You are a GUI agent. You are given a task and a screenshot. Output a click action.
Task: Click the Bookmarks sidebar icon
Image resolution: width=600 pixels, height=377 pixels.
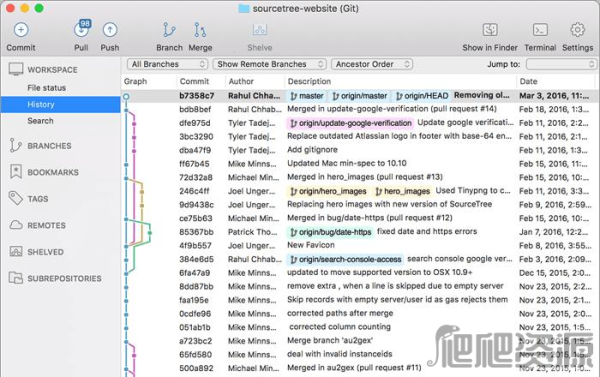16,172
